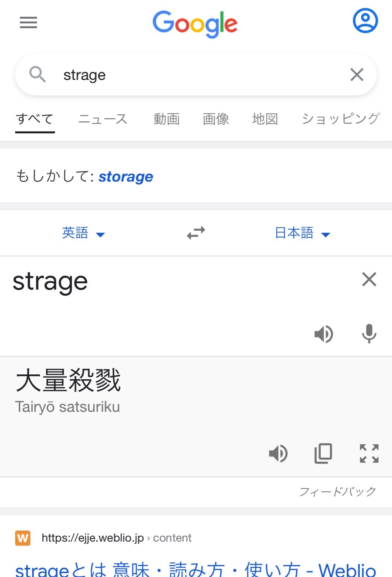Tap the search magnifier icon
Screen dimensions: 392x577
coord(38,74)
